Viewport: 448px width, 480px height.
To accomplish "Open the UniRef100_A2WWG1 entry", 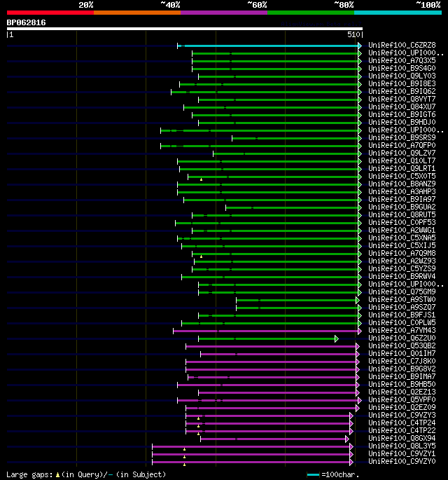I will pyautogui.click(x=402, y=231).
